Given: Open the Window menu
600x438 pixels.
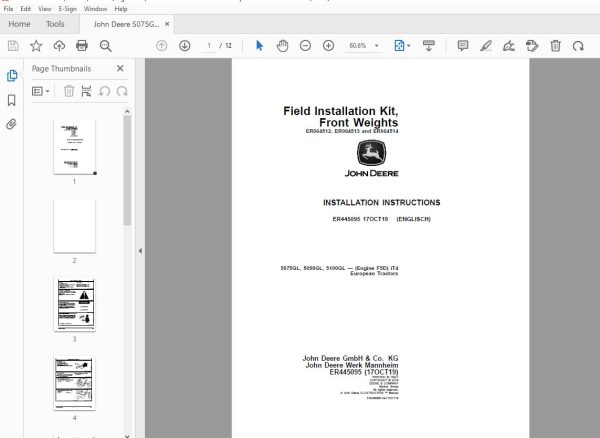Looking at the screenshot, I should click(95, 9).
